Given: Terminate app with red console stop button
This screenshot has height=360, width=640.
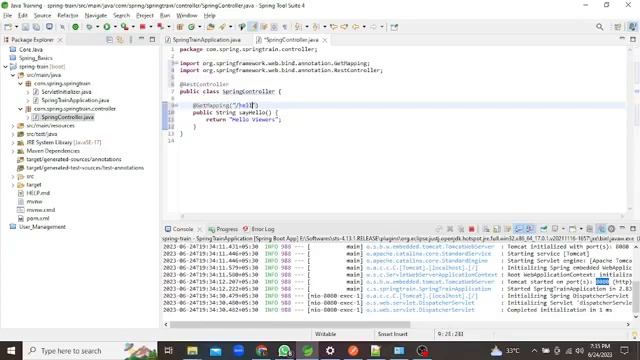Looking at the screenshot, I should [472, 229].
